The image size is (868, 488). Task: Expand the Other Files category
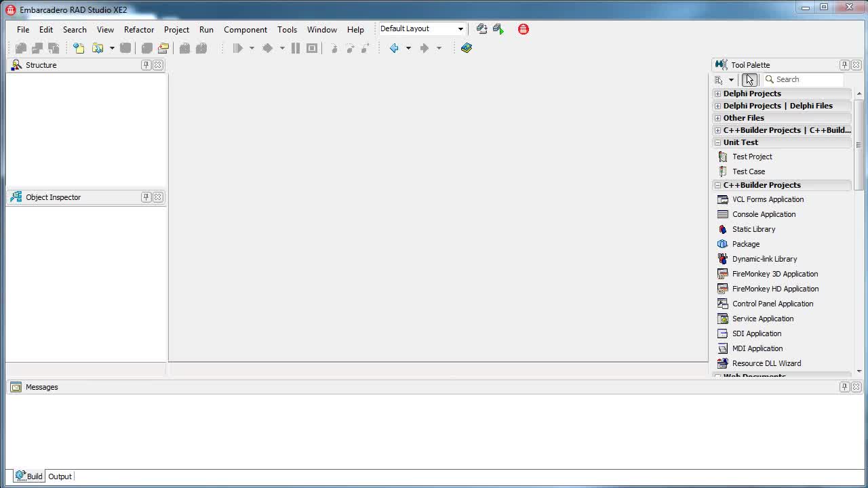[x=717, y=118]
